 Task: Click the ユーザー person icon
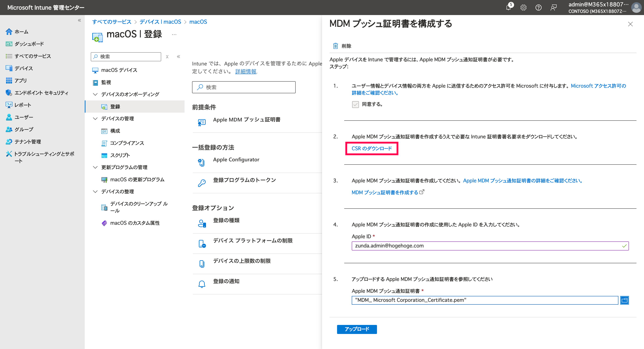[9, 117]
